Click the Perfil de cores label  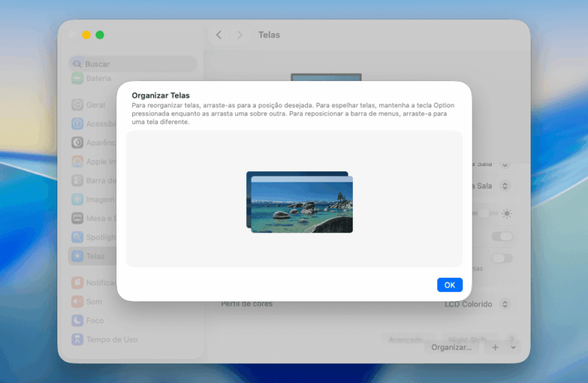pyautogui.click(x=247, y=304)
